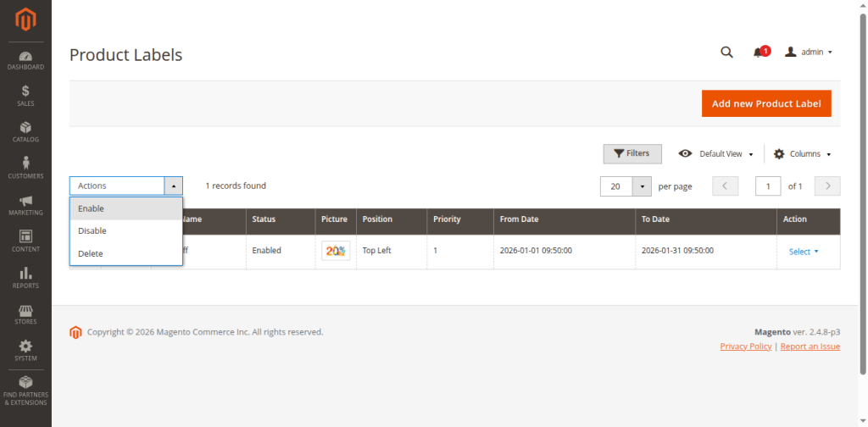
Task: Expand the admin account dropdown
Action: coord(809,52)
